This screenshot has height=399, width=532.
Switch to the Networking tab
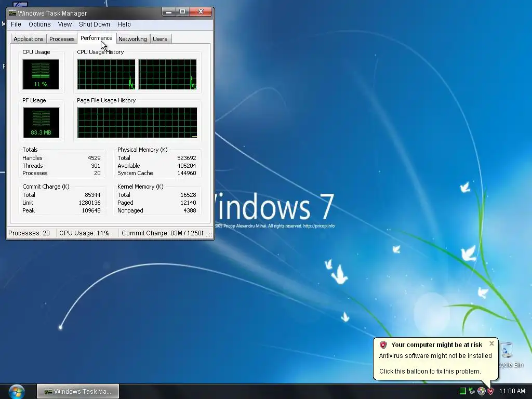click(x=132, y=38)
